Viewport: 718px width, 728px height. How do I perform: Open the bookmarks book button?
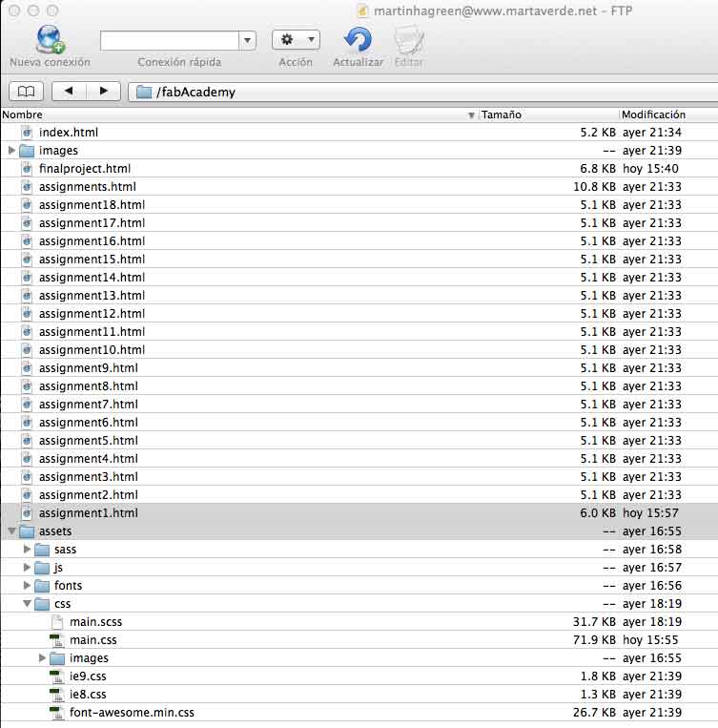click(26, 92)
